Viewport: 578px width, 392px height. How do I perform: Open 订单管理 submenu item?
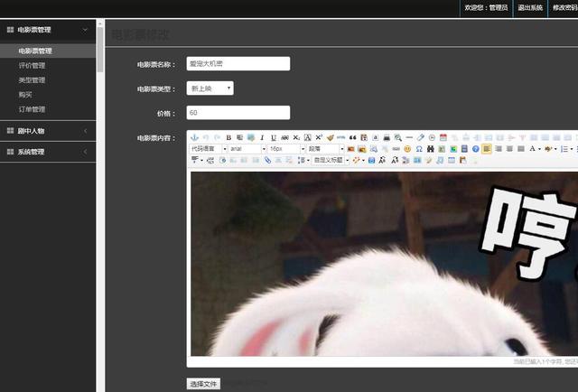point(33,109)
